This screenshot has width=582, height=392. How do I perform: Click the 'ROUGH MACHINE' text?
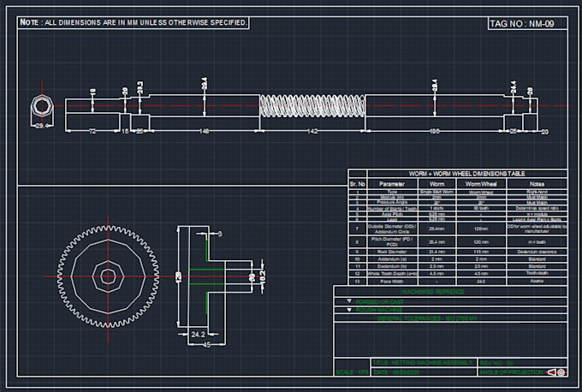point(379,310)
